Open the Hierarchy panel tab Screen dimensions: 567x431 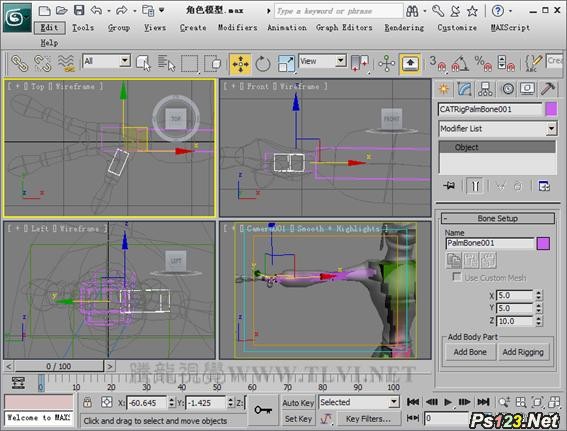(485, 89)
